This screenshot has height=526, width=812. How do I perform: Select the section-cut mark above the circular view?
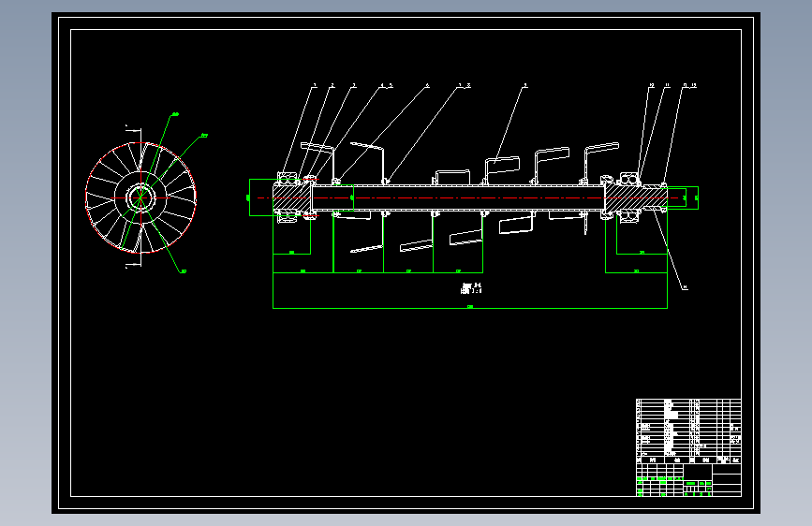click(134, 128)
